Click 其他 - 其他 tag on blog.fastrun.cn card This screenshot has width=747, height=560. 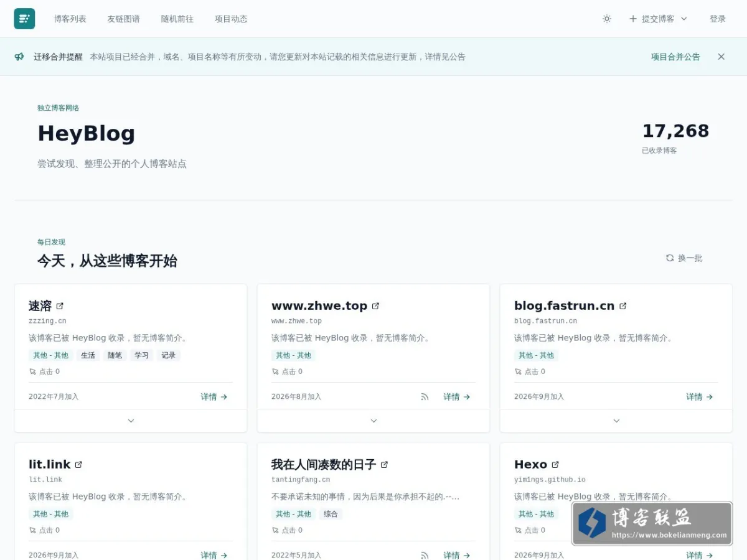[536, 355]
